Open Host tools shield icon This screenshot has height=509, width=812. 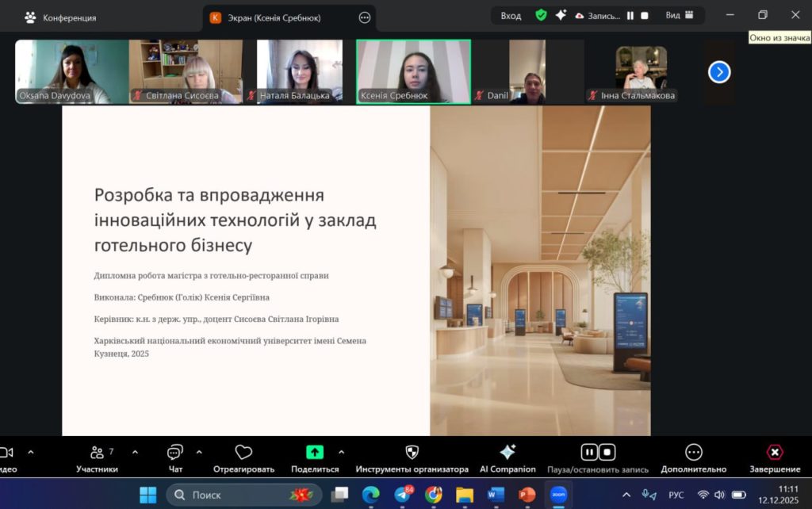point(412,453)
